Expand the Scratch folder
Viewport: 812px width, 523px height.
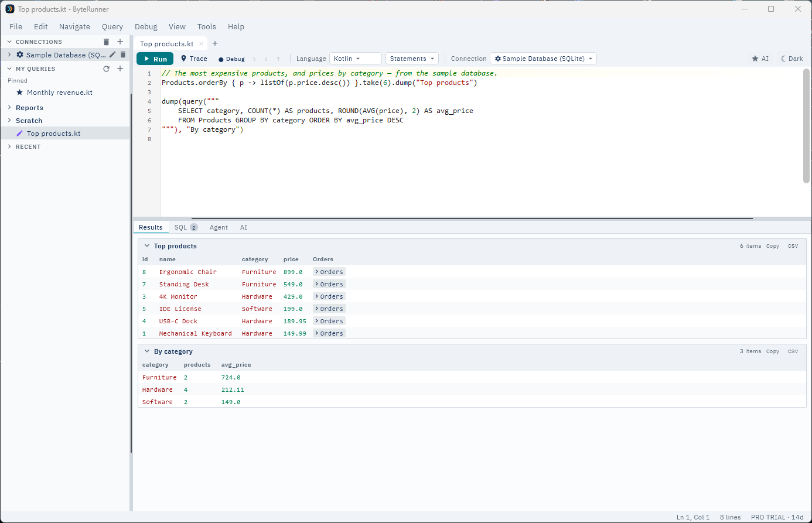tap(9, 121)
